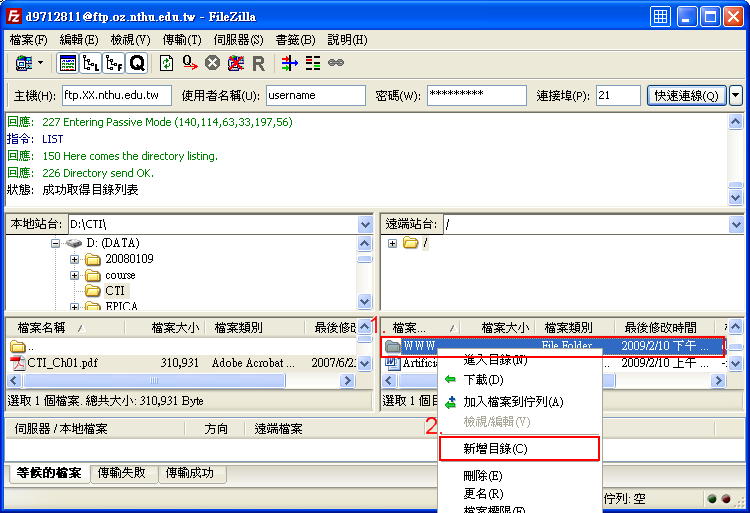Open the local site path dropdown

click(365, 225)
